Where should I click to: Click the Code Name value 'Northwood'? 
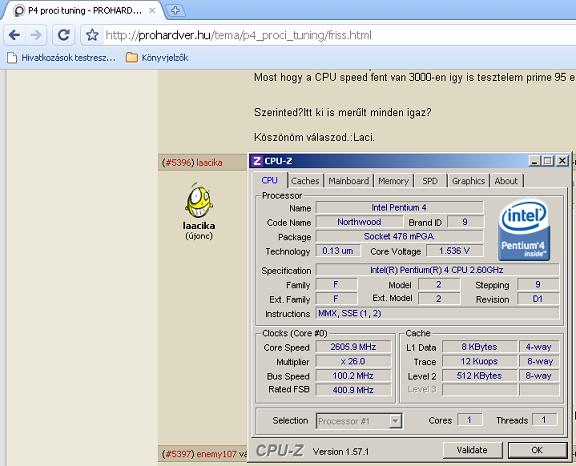click(x=359, y=222)
